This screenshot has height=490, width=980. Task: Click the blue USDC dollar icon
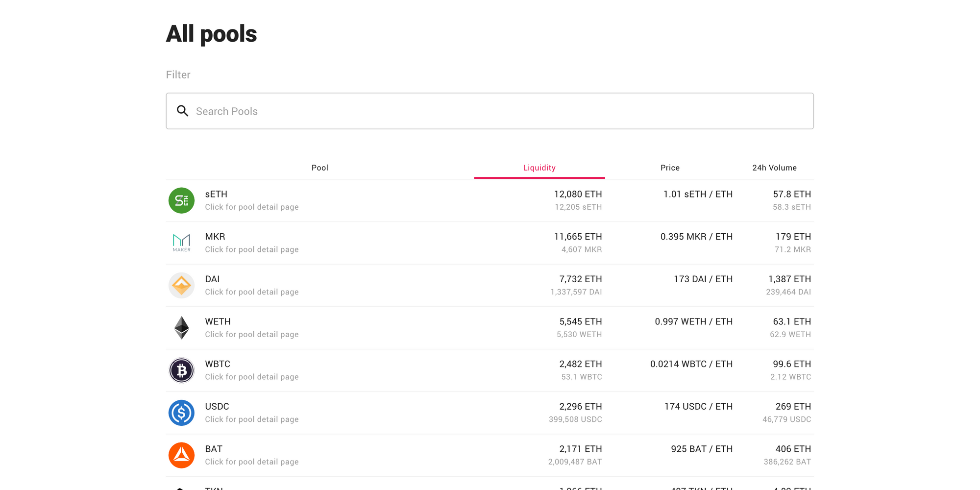click(x=181, y=413)
